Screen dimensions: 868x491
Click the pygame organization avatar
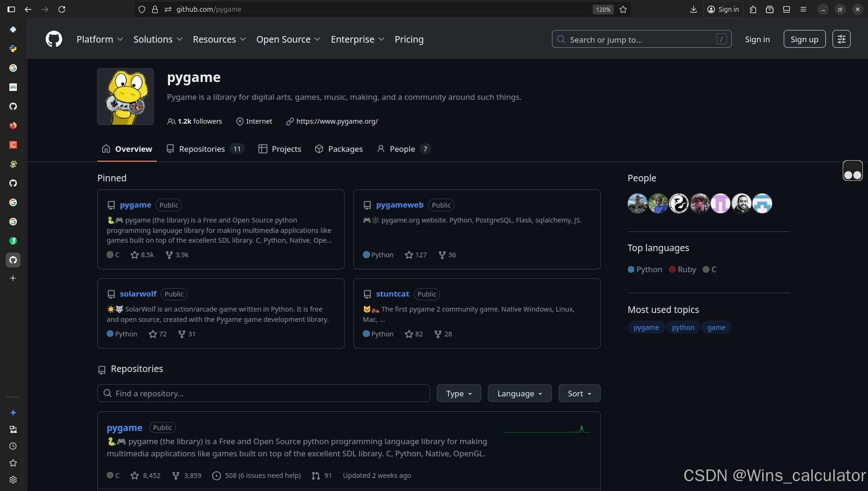click(125, 97)
